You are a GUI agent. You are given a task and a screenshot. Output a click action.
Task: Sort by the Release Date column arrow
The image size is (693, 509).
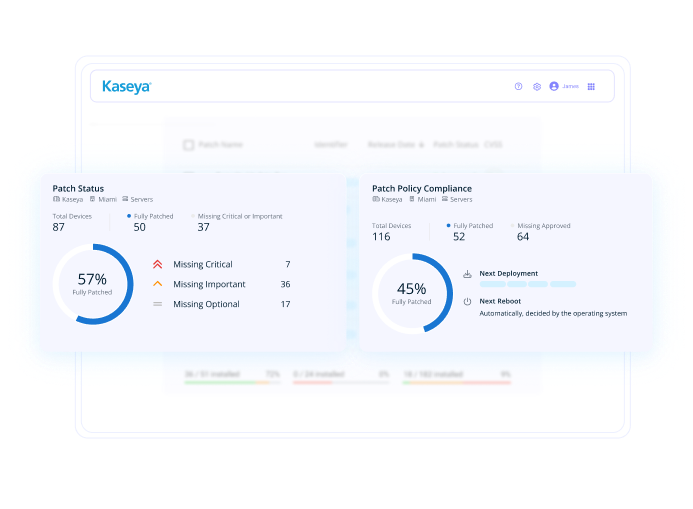[x=422, y=145]
